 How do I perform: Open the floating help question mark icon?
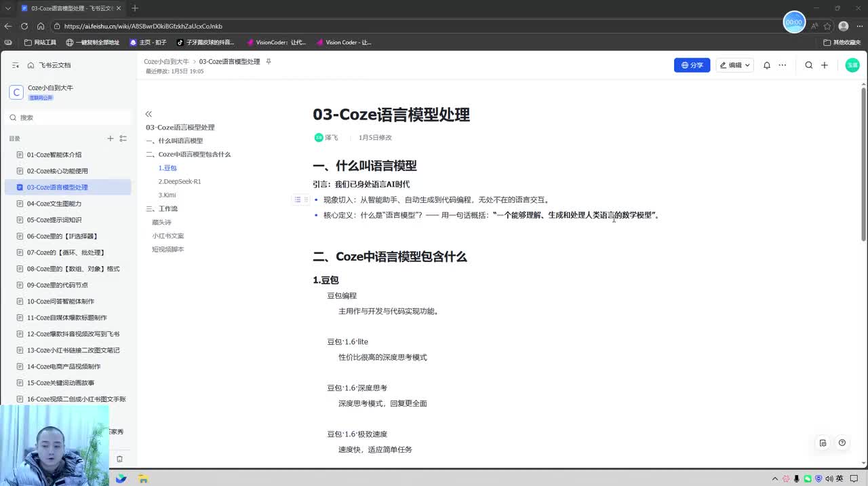[842, 443]
